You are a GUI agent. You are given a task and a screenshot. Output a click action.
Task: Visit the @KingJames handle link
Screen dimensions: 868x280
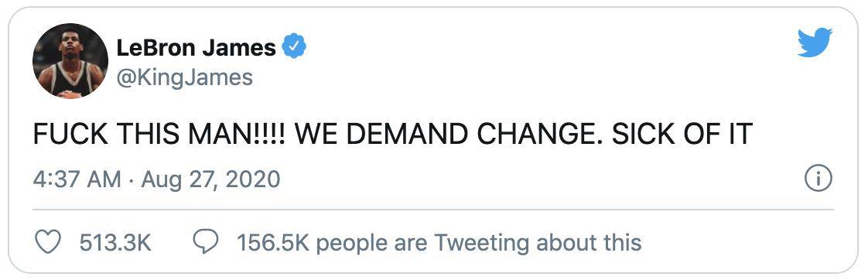184,77
